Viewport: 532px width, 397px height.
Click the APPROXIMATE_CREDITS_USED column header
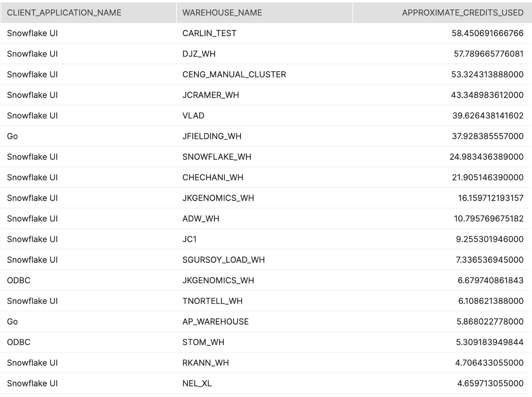[x=463, y=13]
